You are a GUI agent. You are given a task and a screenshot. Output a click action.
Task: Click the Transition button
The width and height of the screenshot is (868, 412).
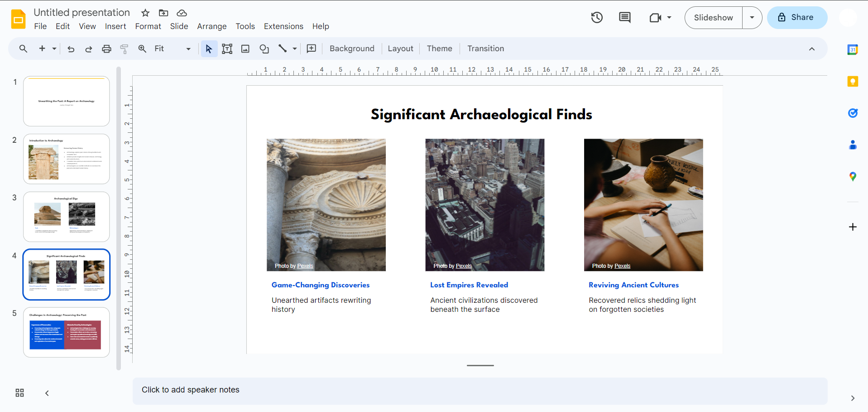click(x=485, y=48)
